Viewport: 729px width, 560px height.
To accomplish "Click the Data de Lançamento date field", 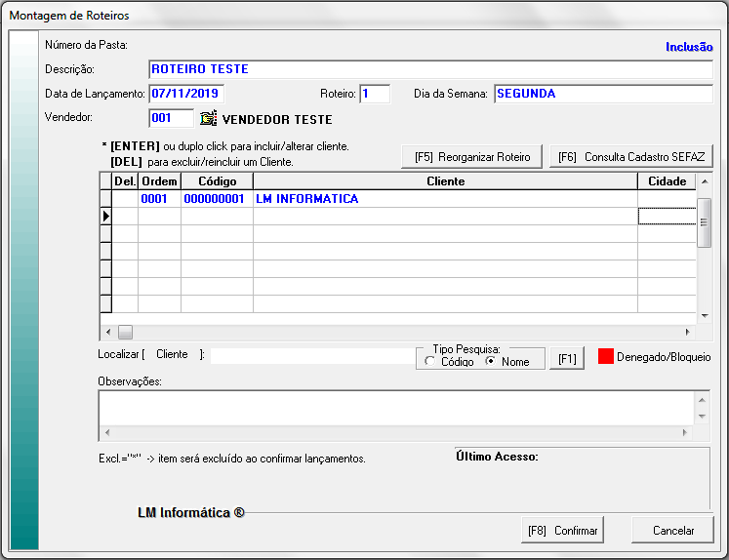I will 186,94.
